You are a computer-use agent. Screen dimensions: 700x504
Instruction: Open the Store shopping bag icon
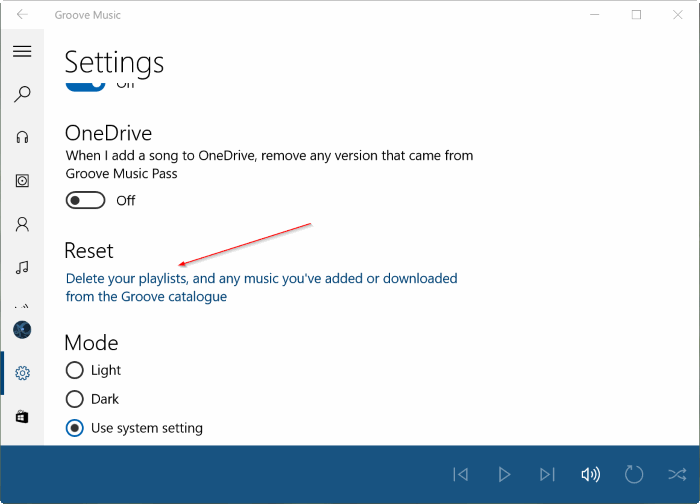[22, 417]
